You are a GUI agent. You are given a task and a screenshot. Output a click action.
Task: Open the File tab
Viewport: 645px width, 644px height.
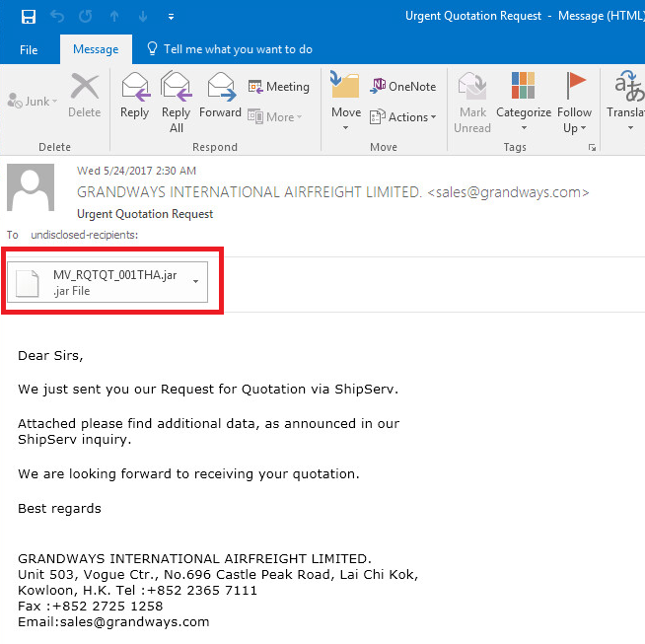[29, 49]
